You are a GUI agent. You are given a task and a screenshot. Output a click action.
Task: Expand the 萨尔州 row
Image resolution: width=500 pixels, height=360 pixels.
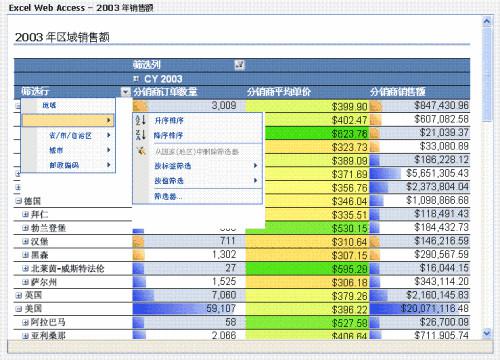coord(25,282)
